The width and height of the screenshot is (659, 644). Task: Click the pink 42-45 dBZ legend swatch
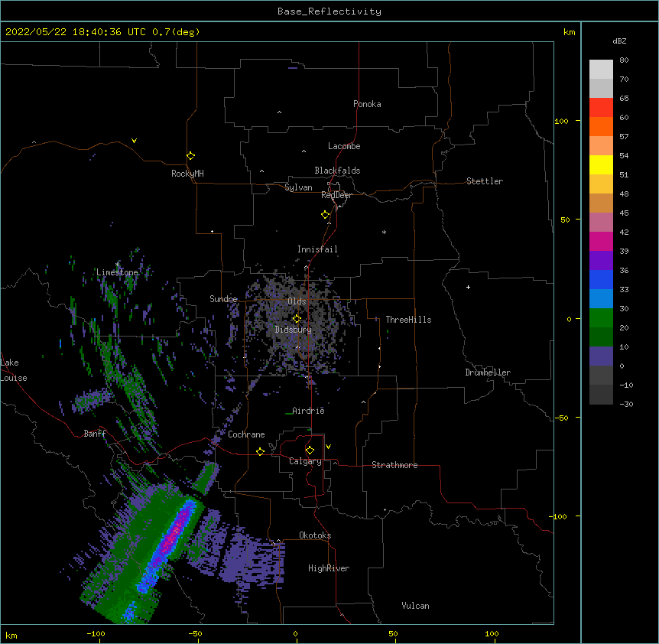click(x=601, y=222)
